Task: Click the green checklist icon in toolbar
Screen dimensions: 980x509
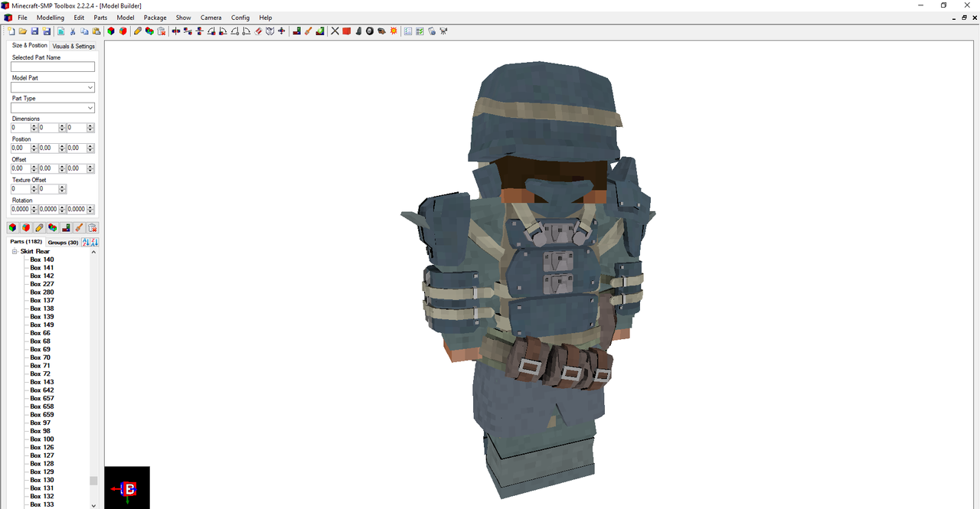Action: (419, 31)
